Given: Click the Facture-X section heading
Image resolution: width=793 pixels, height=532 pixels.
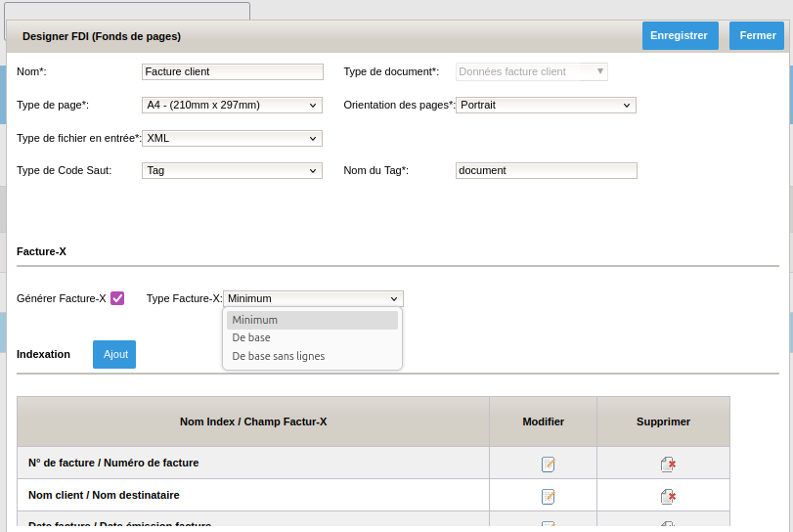Looking at the screenshot, I should [x=41, y=251].
